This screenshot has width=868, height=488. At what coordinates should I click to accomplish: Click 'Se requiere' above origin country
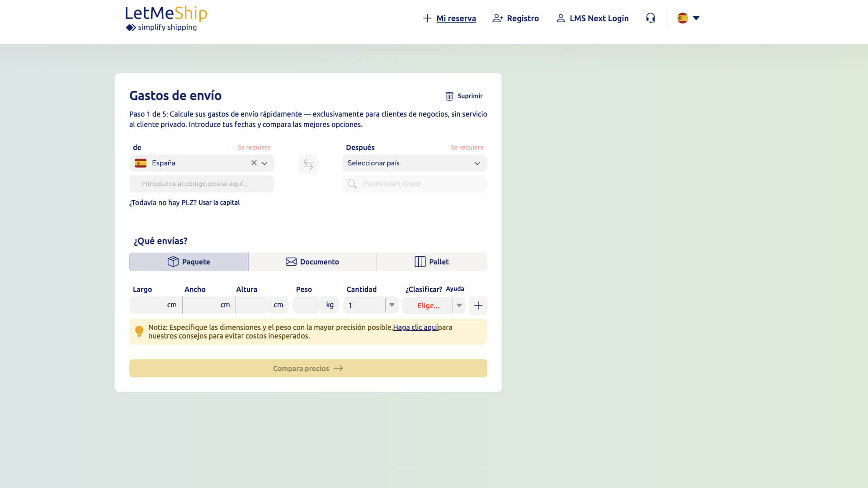coord(254,147)
